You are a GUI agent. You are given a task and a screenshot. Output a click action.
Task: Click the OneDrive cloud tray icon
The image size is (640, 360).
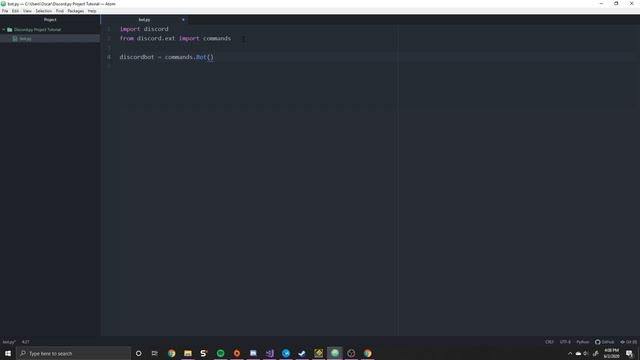pyautogui.click(x=578, y=353)
